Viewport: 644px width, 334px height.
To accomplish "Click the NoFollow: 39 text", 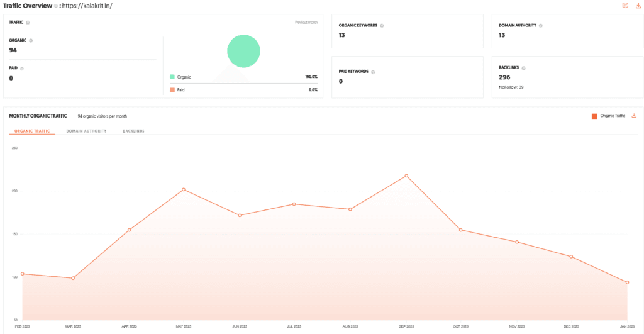I will (511, 87).
